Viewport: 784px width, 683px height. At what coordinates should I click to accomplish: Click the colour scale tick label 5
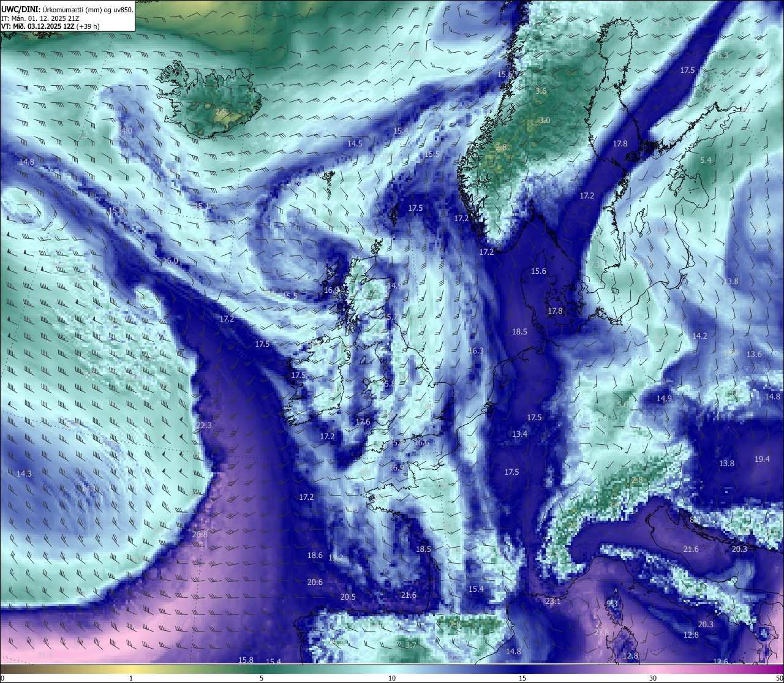click(262, 677)
